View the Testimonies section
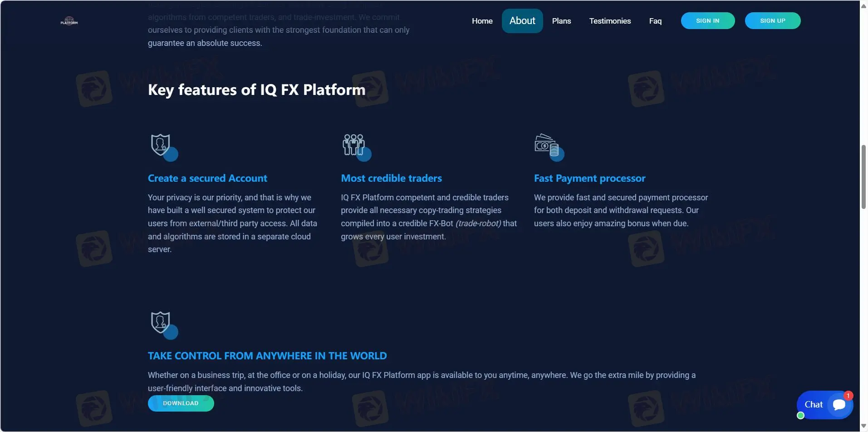Screen dimensions: 868x432 610,21
